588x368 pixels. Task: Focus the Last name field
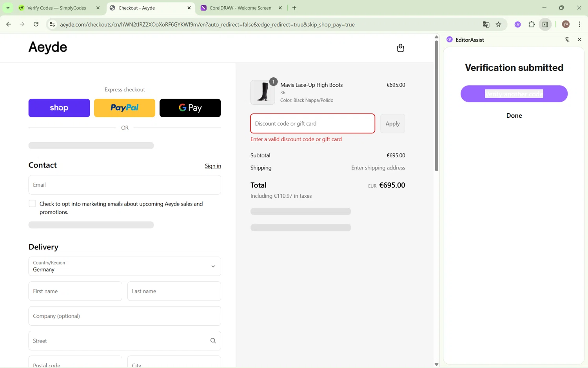pyautogui.click(x=174, y=291)
